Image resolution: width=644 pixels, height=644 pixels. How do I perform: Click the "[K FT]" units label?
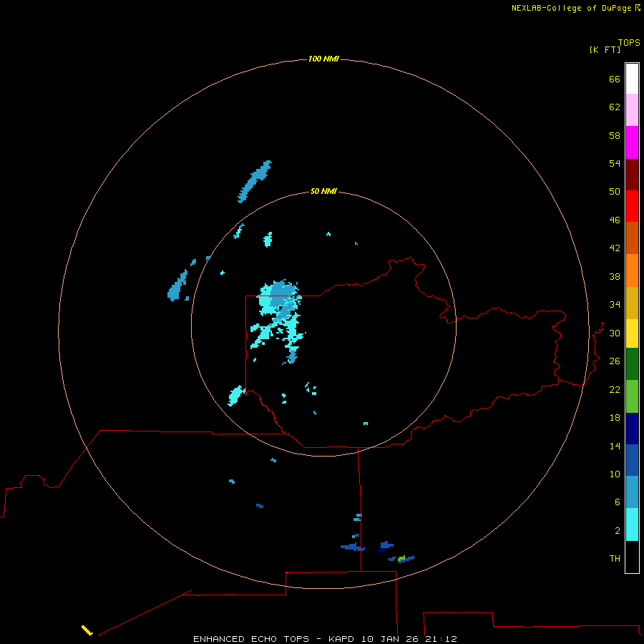[x=605, y=49]
